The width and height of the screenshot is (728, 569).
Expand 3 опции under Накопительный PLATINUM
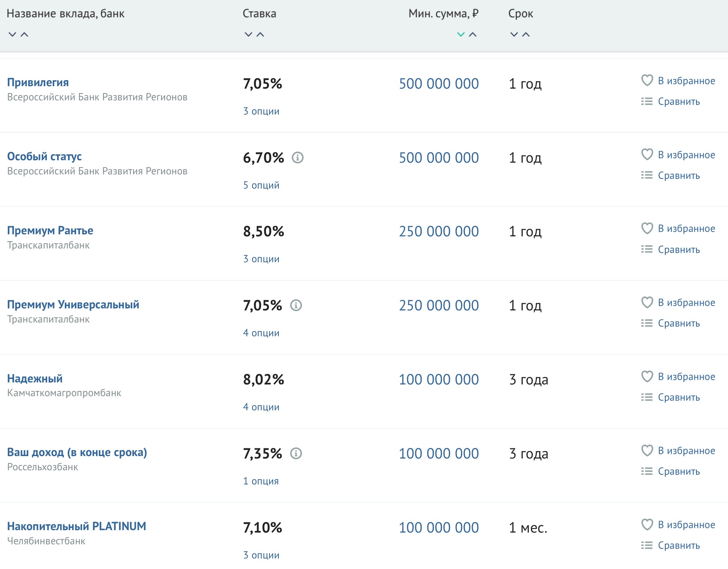[x=261, y=555]
